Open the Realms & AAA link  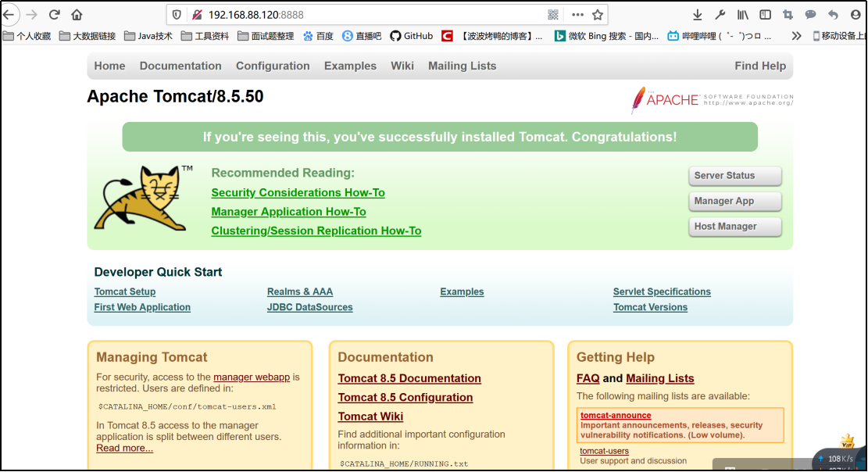pos(300,292)
